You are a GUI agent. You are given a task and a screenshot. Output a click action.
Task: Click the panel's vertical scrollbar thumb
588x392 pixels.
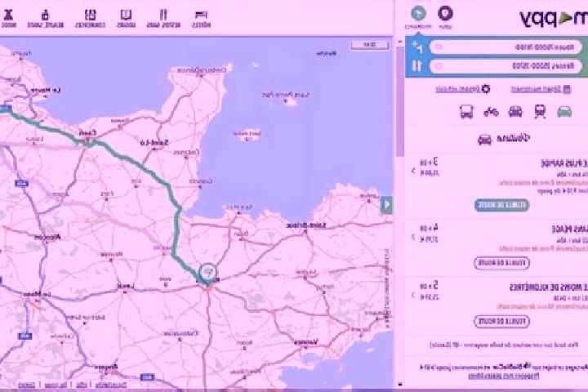400,101
